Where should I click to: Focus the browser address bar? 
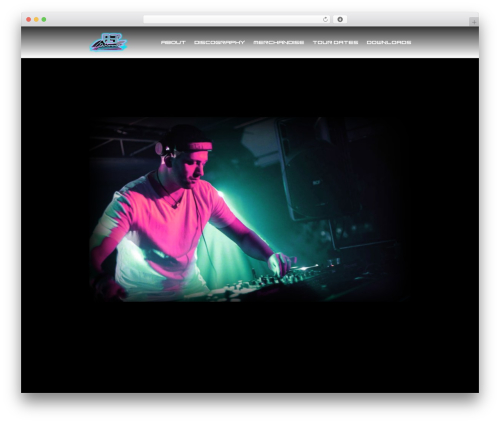tap(232, 19)
